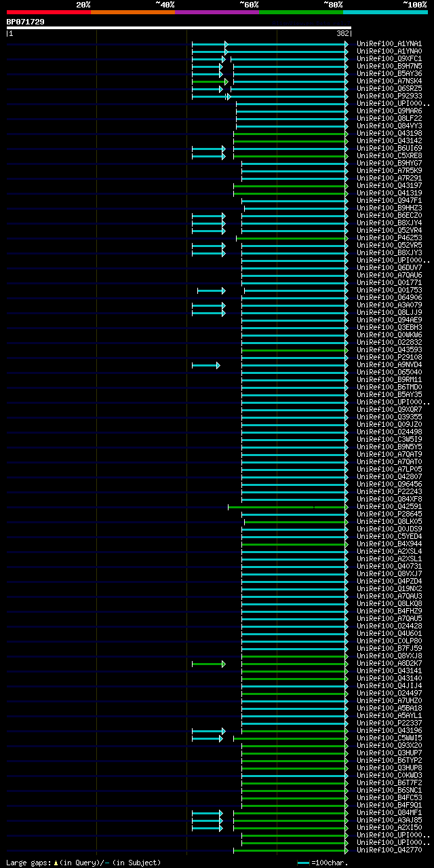Select the UniRef100_B9RM11 label
Viewport: 434px width, 868px height.
[389, 379]
